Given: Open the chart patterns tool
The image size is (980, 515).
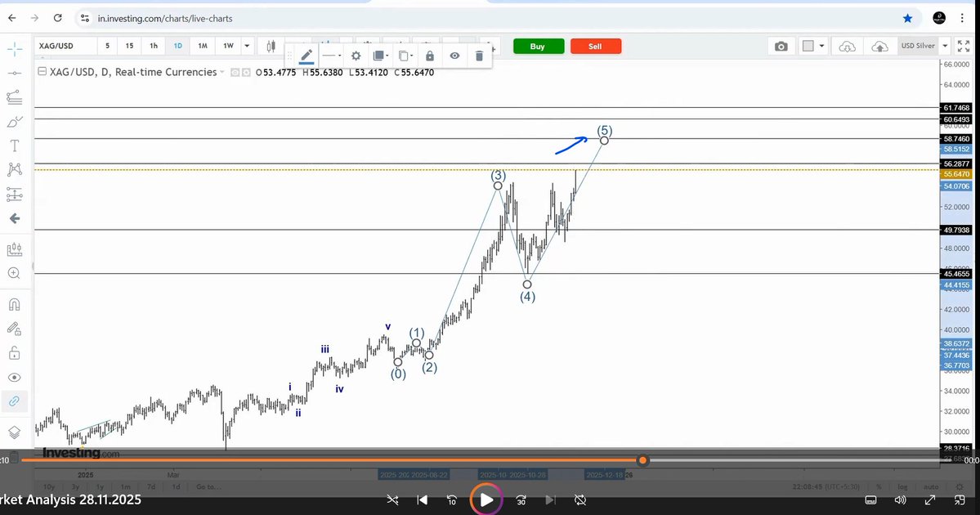Looking at the screenshot, I should [15, 169].
